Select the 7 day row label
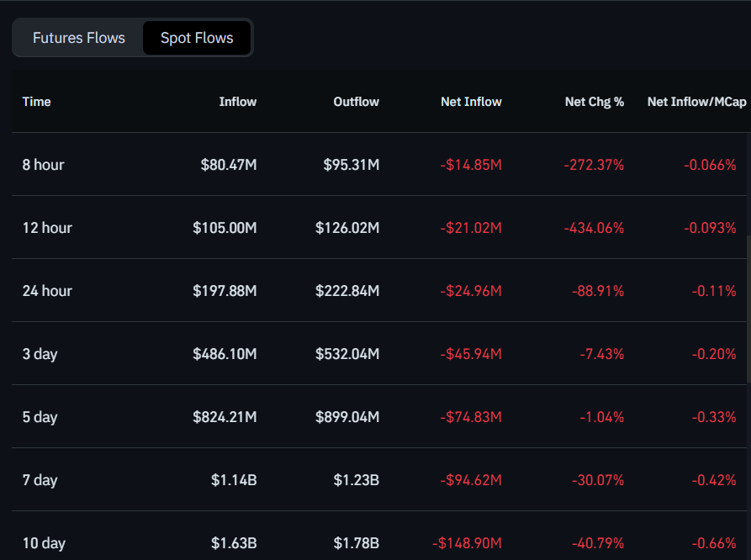 [40, 480]
